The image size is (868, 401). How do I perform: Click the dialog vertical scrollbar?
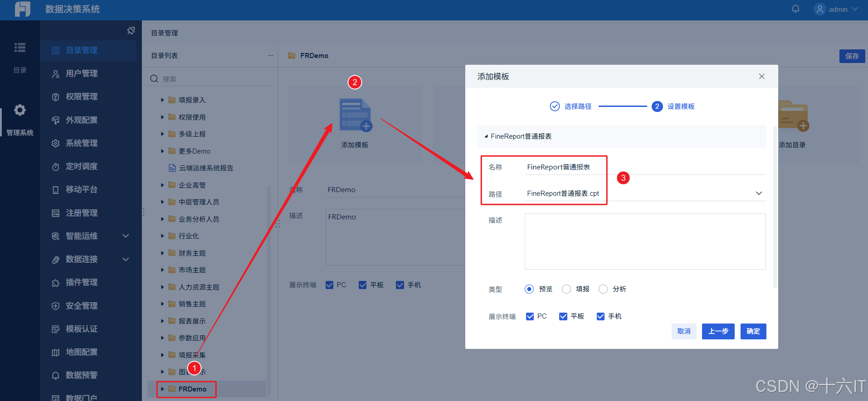pos(775,207)
